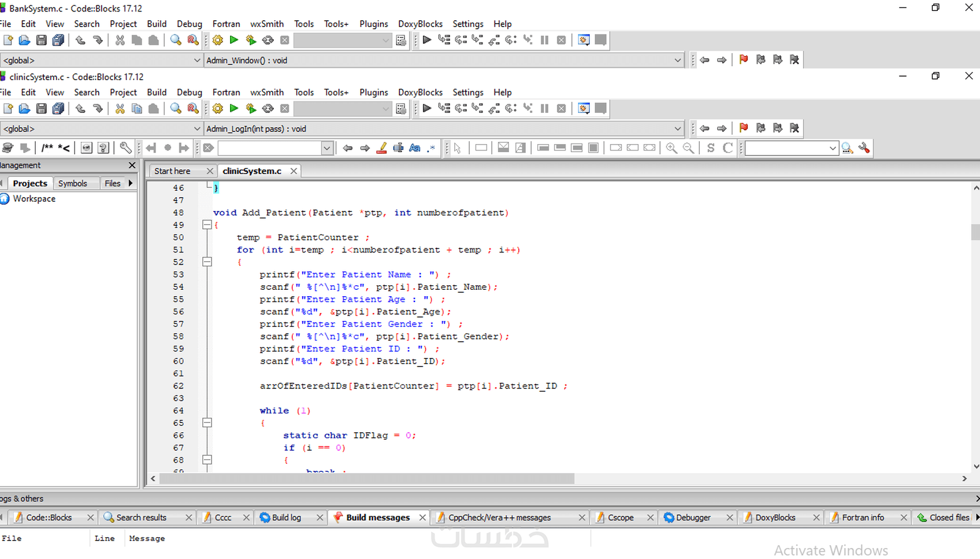Toggle bookmark red flag in clinicSystem.c window

click(x=744, y=128)
